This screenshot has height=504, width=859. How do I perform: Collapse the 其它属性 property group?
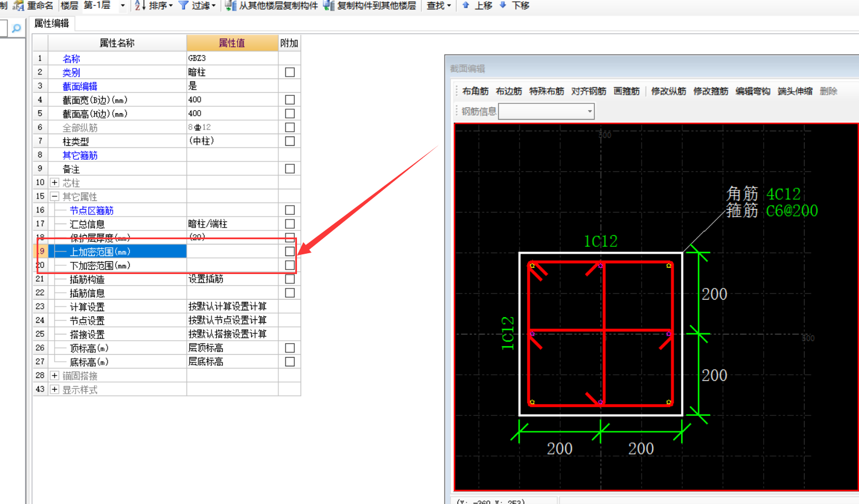[x=55, y=196]
